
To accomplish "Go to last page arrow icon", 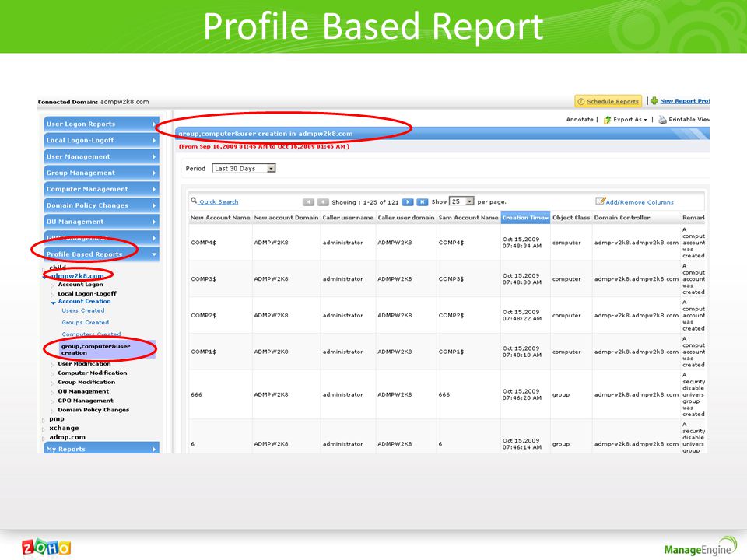I will pyautogui.click(x=423, y=202).
